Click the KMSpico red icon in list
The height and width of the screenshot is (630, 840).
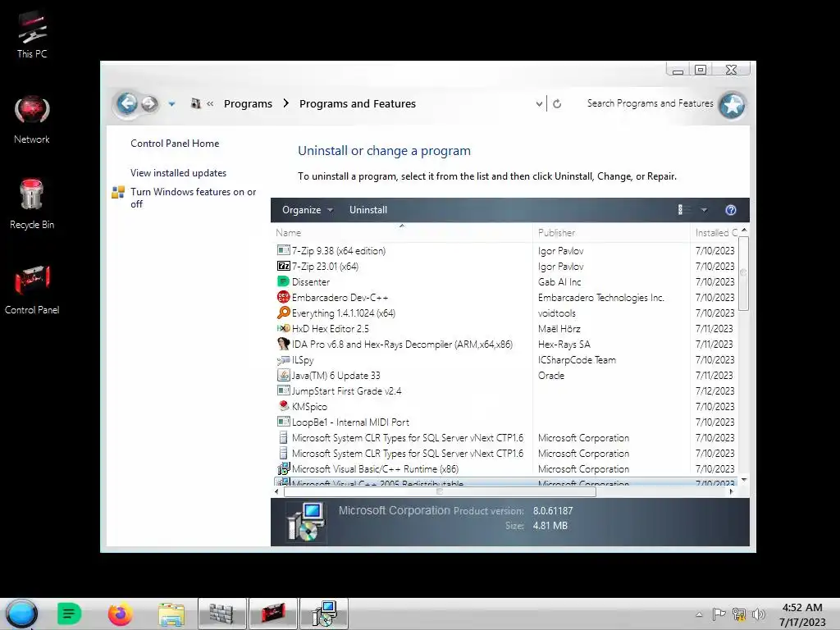point(284,406)
